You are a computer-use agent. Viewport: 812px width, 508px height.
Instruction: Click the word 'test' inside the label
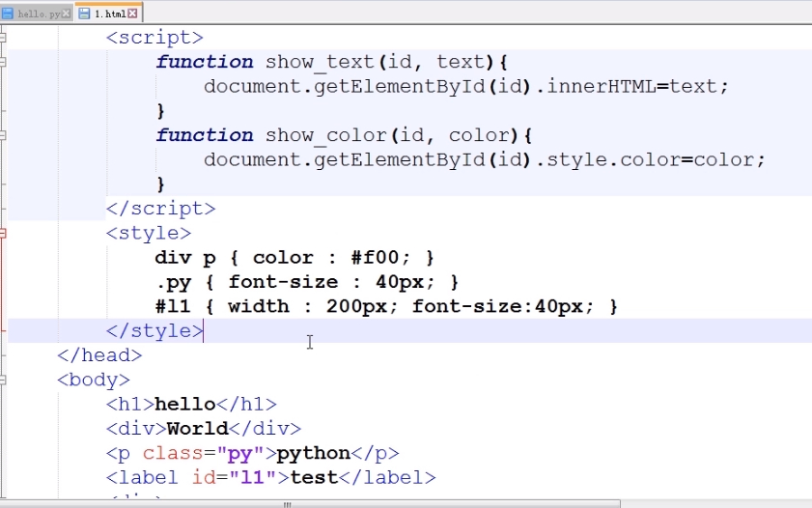(314, 477)
